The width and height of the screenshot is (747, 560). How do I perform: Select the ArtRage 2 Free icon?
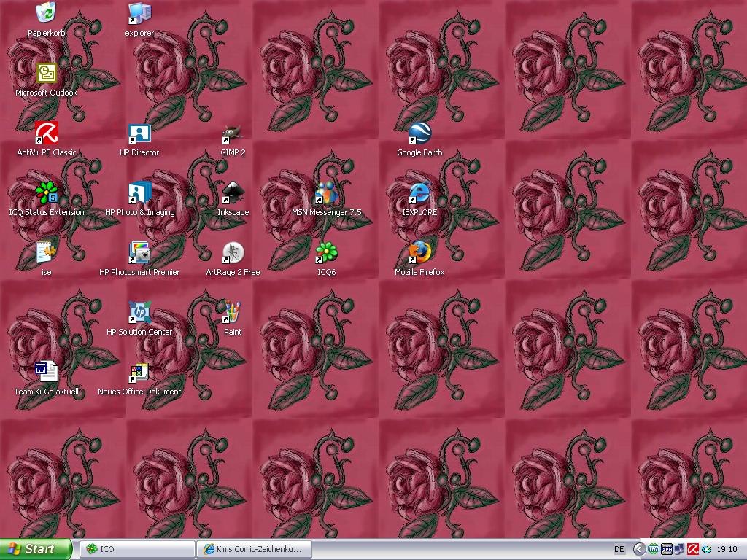233,253
